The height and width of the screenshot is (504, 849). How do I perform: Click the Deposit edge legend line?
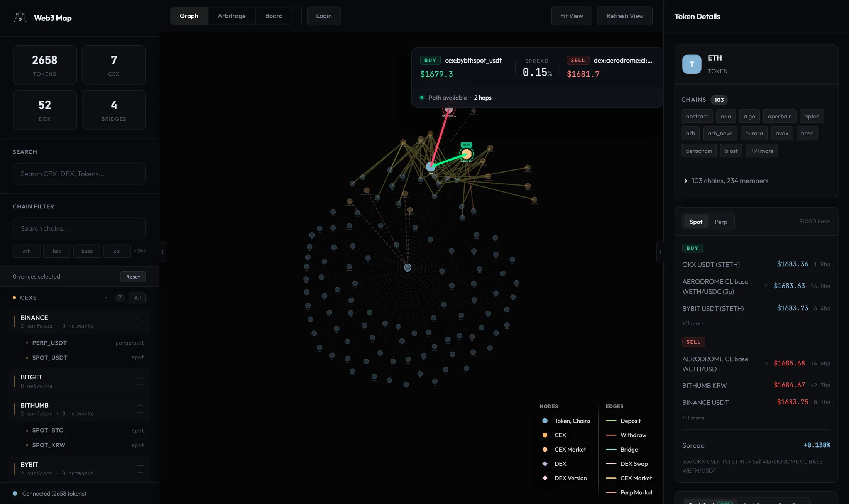click(x=611, y=421)
